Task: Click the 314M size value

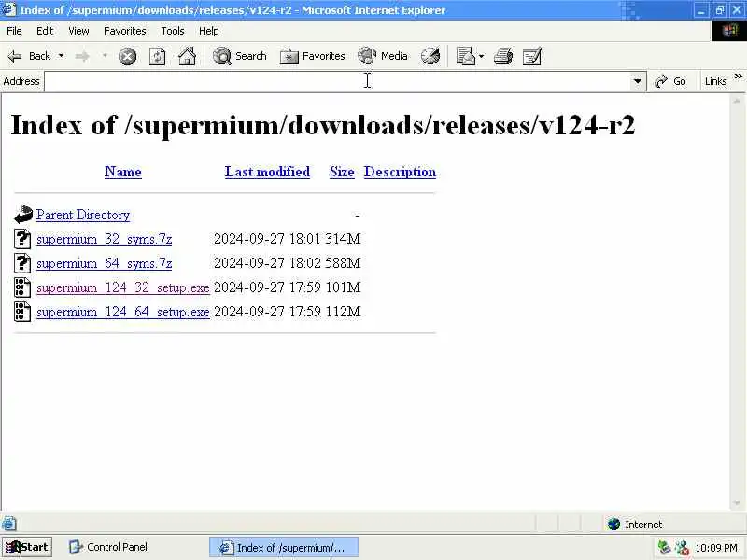Action: (x=343, y=239)
